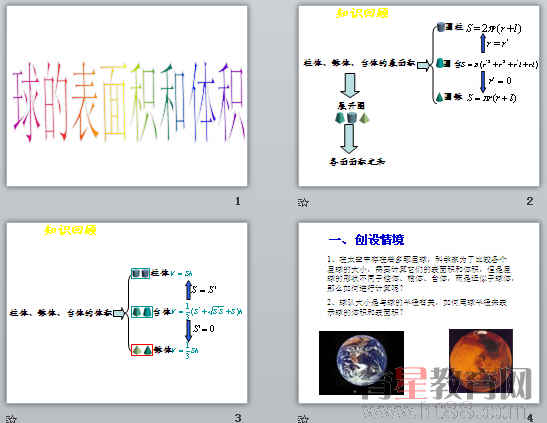
Task: Click three solids icons under 展开图
Action: pos(352,118)
